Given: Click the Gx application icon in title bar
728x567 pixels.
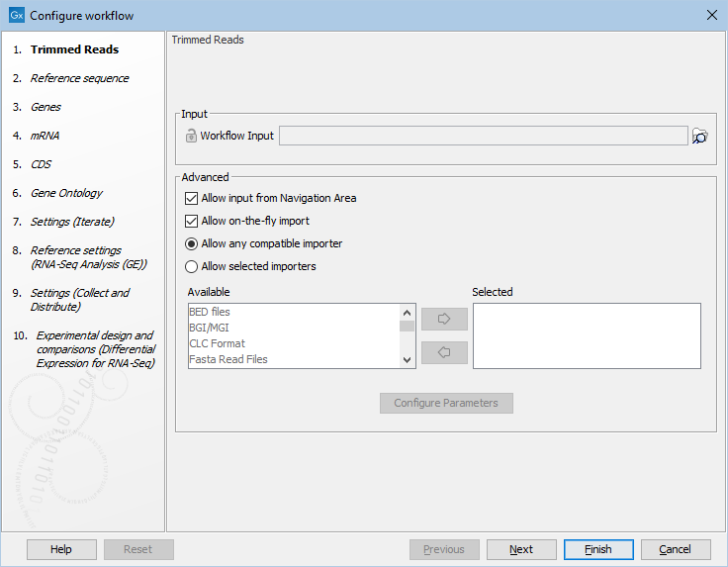Looking at the screenshot, I should (x=16, y=16).
